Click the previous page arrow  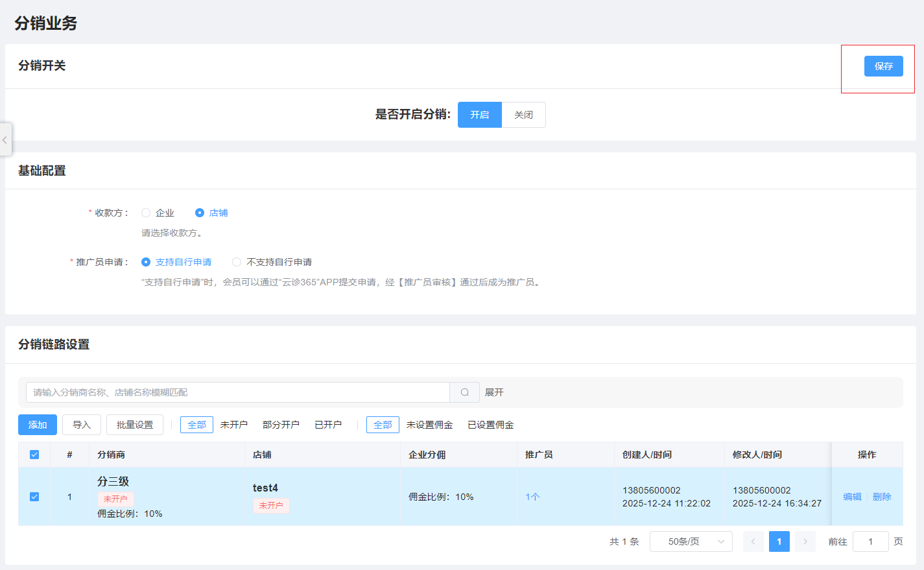pos(753,541)
